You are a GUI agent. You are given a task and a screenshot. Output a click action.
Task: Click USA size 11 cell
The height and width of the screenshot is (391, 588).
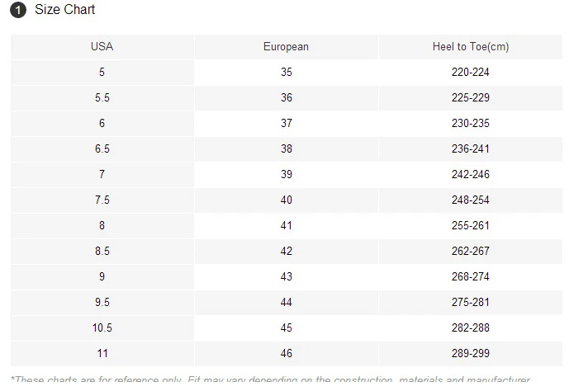coord(102,354)
